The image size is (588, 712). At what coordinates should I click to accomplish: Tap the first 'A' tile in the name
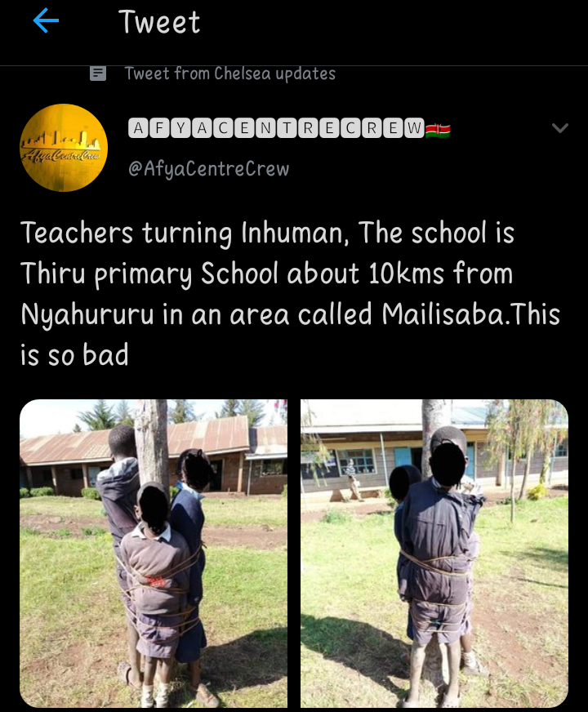139,128
